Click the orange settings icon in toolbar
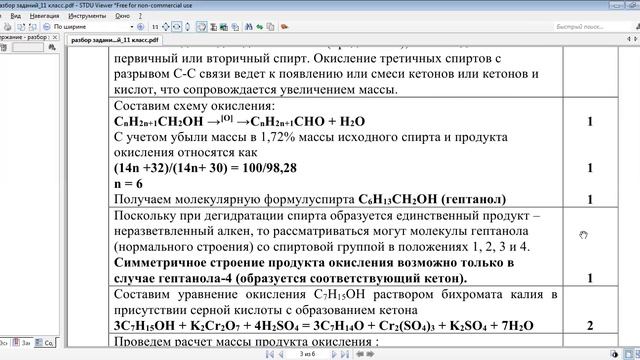640x360 pixels. 284,27
